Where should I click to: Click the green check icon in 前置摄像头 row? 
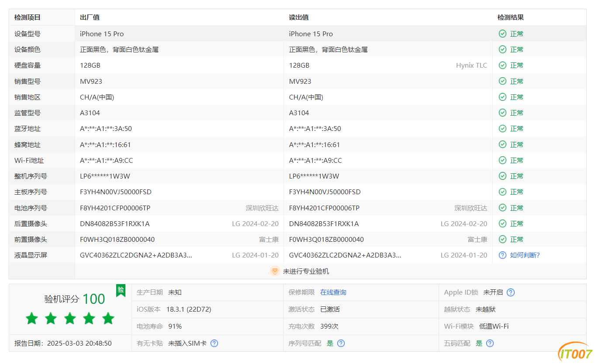tap(502, 239)
